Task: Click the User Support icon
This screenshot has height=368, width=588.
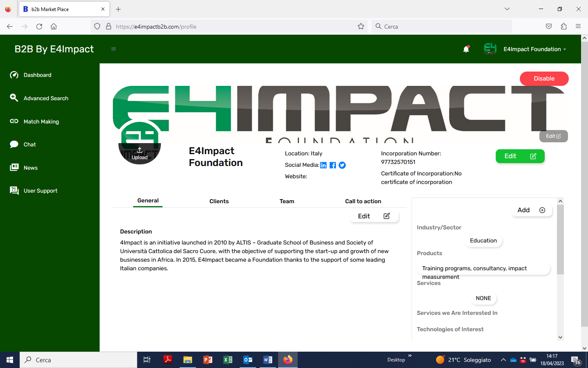Action: pos(14,191)
